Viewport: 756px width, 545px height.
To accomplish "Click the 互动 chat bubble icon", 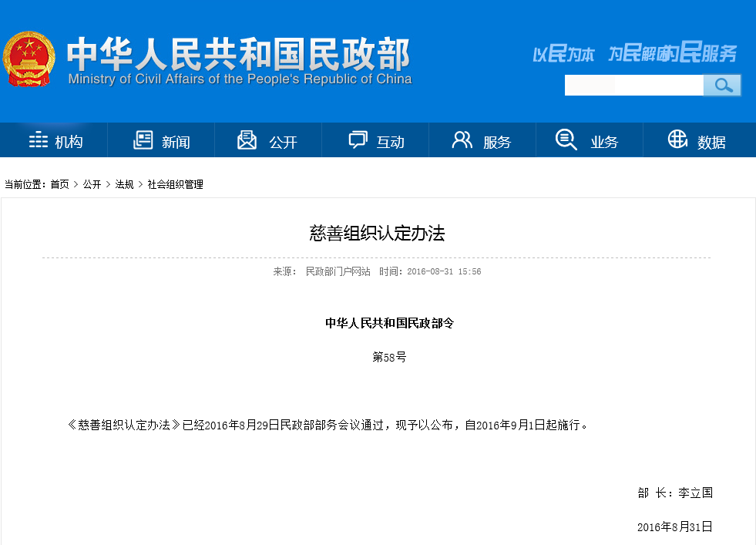I will 358,140.
